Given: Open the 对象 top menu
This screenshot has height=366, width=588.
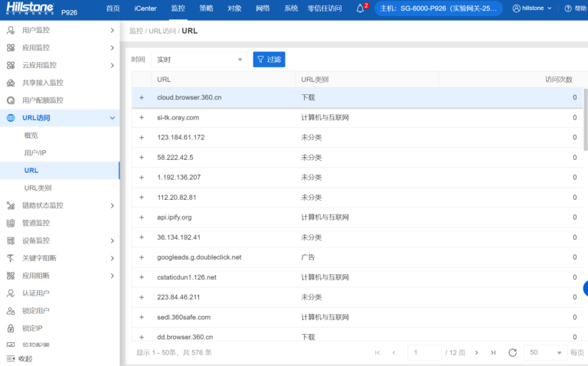Looking at the screenshot, I should click(234, 8).
